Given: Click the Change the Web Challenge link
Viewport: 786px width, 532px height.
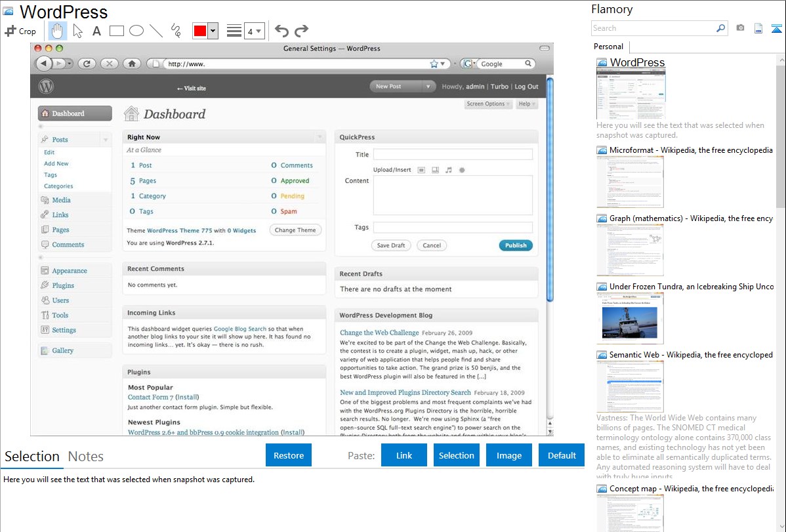Looking at the screenshot, I should tap(379, 333).
